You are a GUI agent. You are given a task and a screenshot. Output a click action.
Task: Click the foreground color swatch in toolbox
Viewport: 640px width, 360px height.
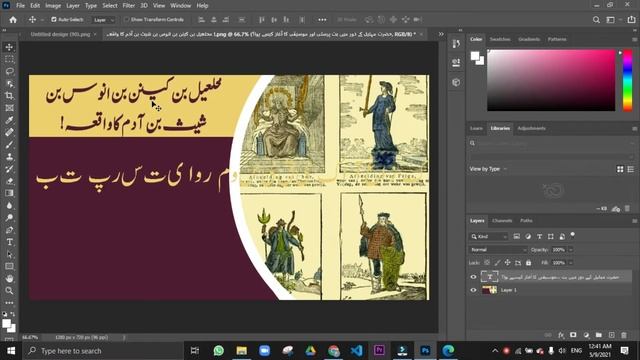(6, 324)
